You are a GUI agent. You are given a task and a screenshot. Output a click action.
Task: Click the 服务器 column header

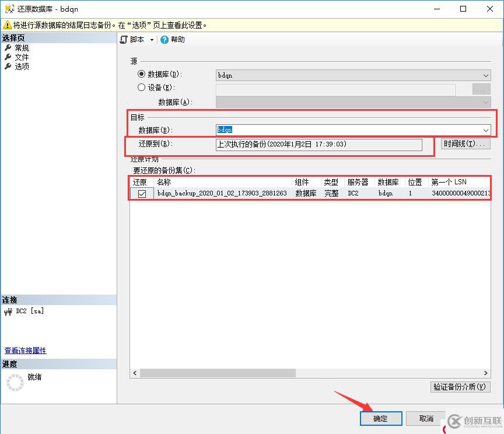coord(359,182)
